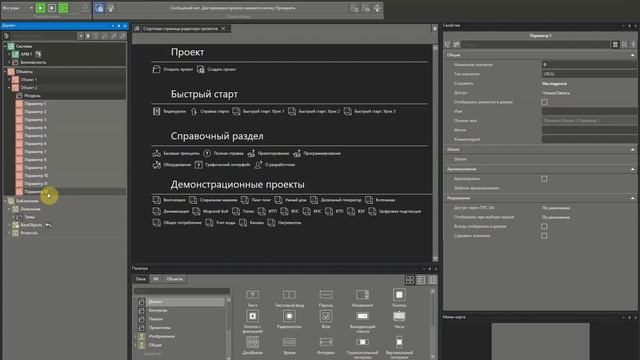Image resolution: width=640 pixels, height=360 pixels.
Task: Click the icon of the 'Стиральная машина' demo project
Action: point(193,200)
